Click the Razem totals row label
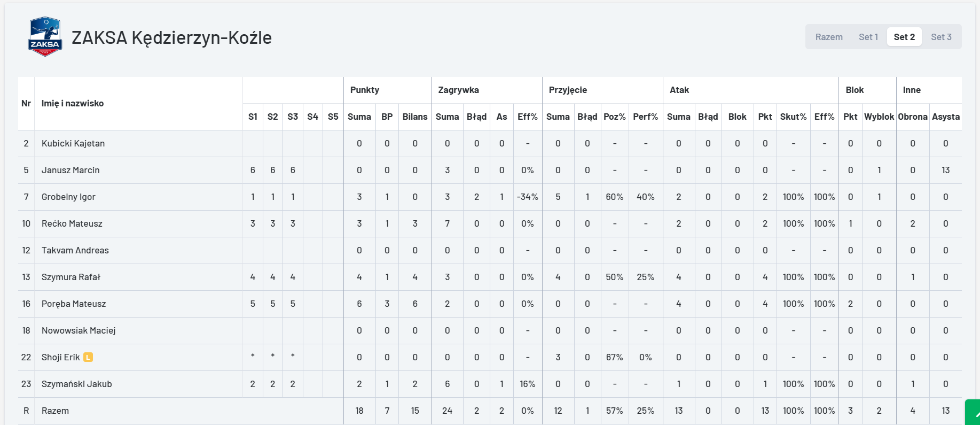 tap(55, 411)
